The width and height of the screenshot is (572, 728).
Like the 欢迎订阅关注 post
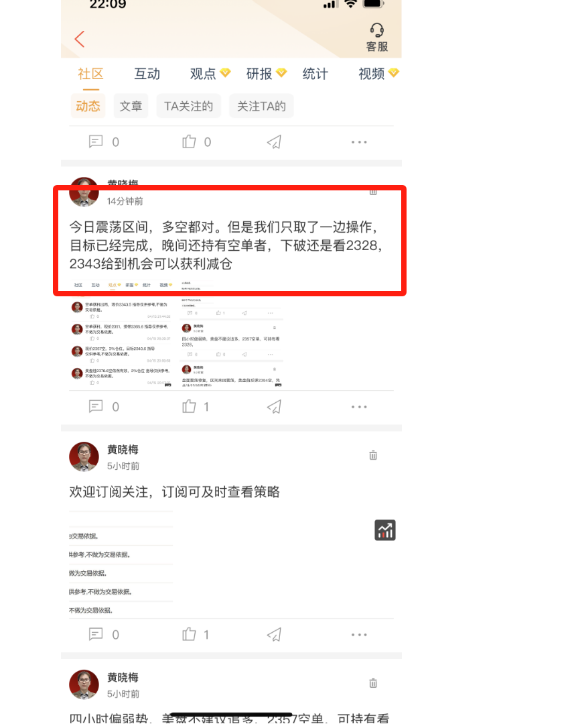point(196,634)
